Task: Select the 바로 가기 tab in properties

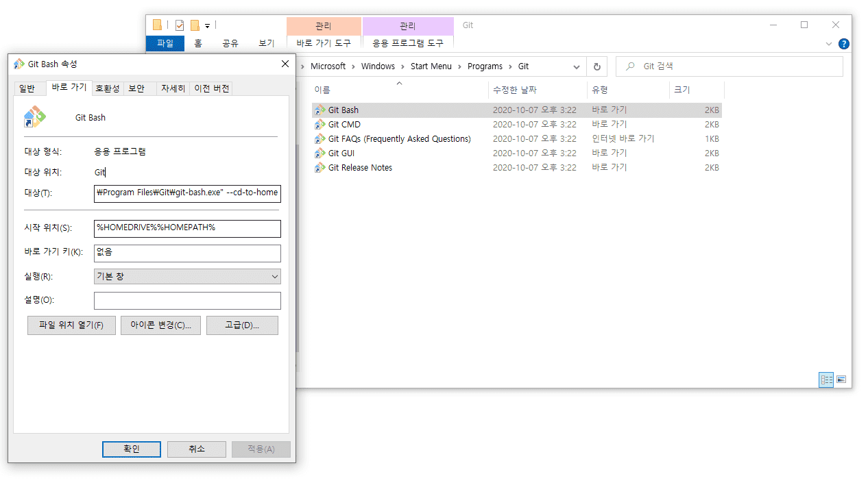Action: pos(69,87)
